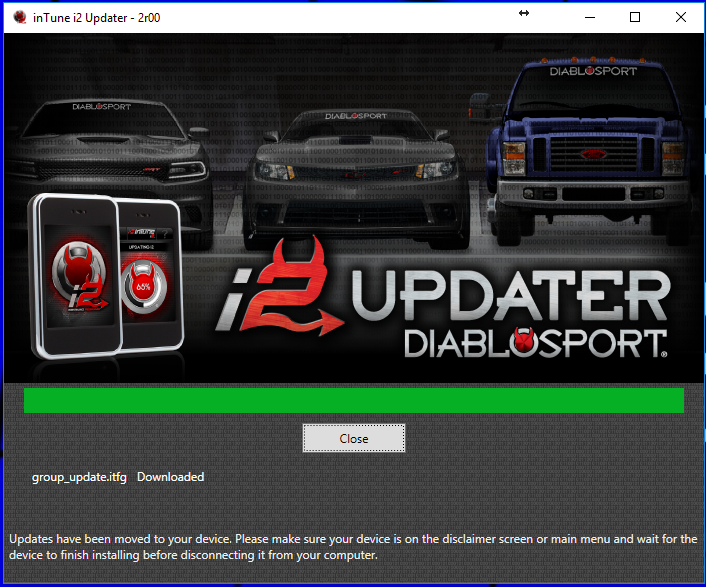Screen dimensions: 706x587
Task: Click the inTune i2 device image
Action: coord(106,275)
